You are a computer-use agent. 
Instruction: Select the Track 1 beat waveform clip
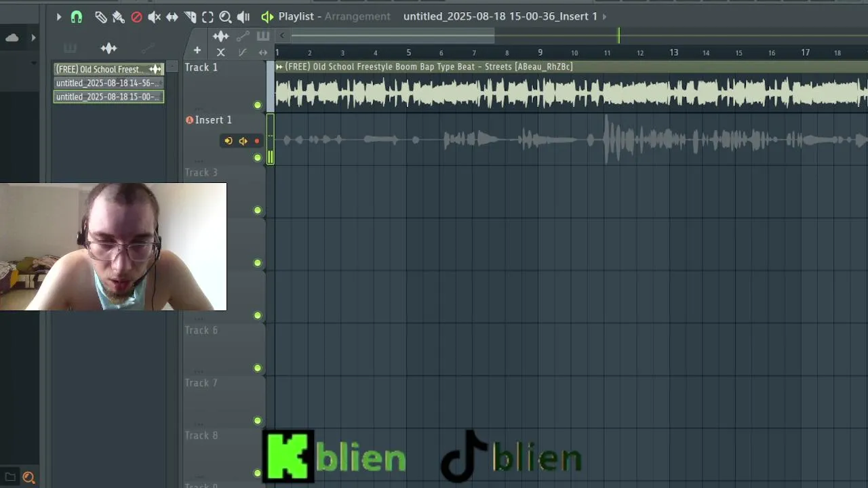(x=571, y=92)
